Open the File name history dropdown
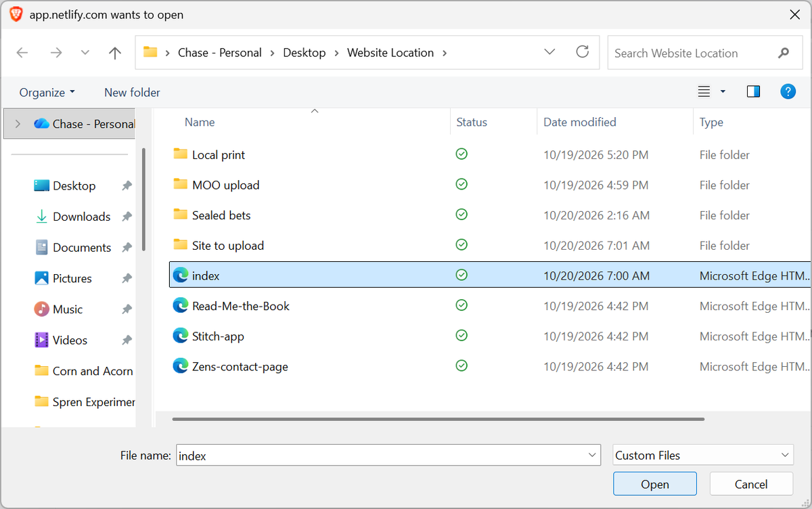The width and height of the screenshot is (812, 509). click(593, 455)
